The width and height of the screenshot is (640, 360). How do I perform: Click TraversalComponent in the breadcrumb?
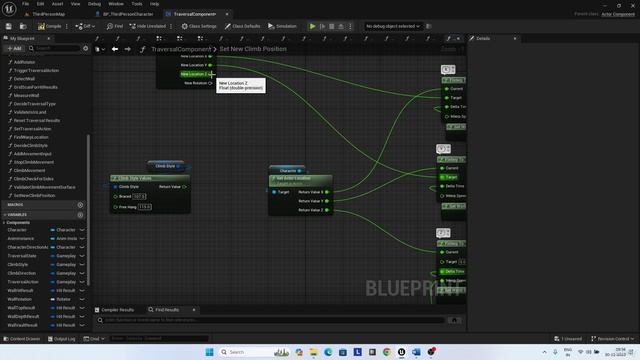pos(181,49)
